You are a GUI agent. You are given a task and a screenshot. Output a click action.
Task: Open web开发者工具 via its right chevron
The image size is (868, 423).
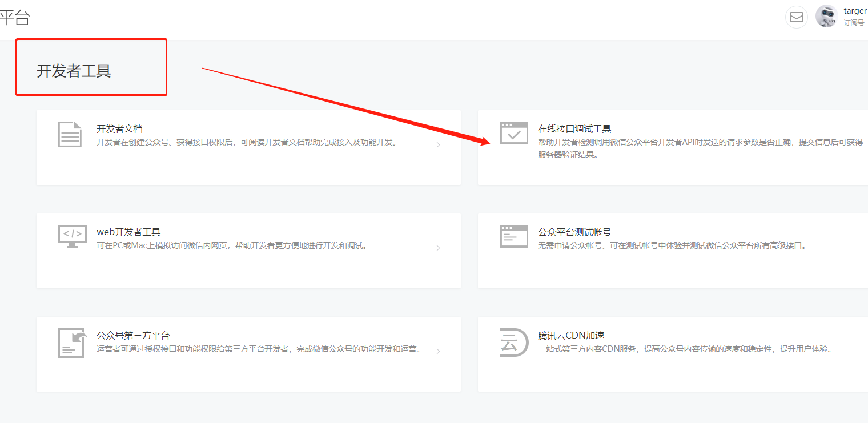pyautogui.click(x=438, y=248)
